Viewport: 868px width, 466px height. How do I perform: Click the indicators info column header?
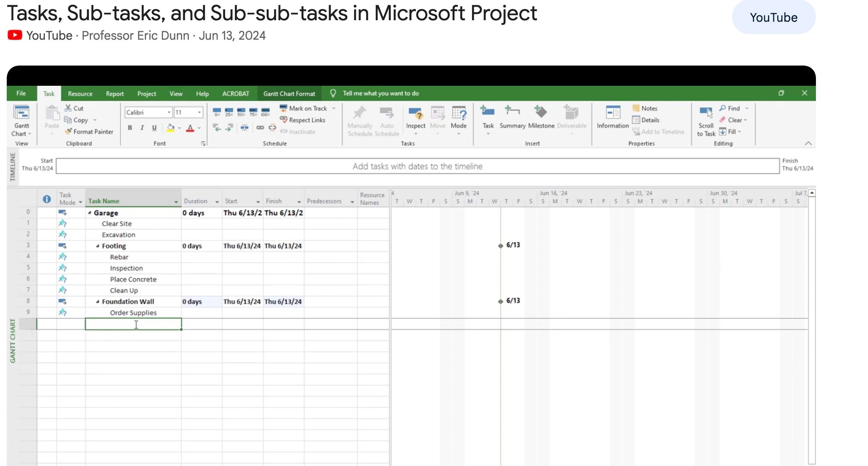click(47, 199)
